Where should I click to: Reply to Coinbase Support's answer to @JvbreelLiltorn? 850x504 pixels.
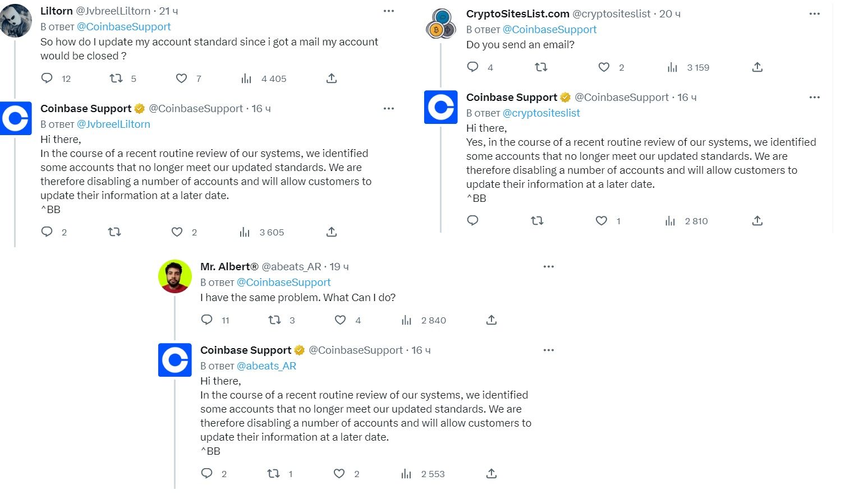click(47, 232)
